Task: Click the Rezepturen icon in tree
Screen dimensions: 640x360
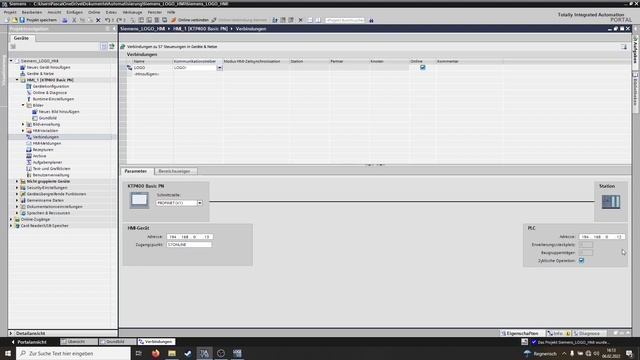Action: coord(29,150)
